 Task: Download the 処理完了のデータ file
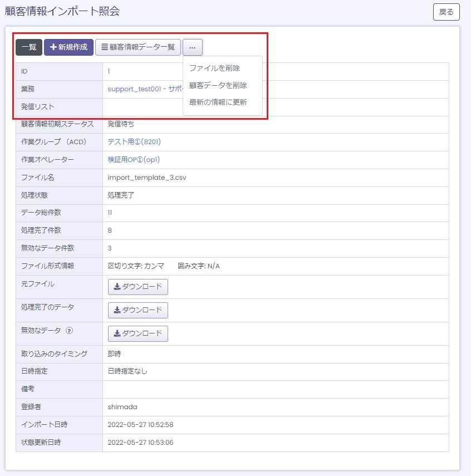tap(138, 310)
